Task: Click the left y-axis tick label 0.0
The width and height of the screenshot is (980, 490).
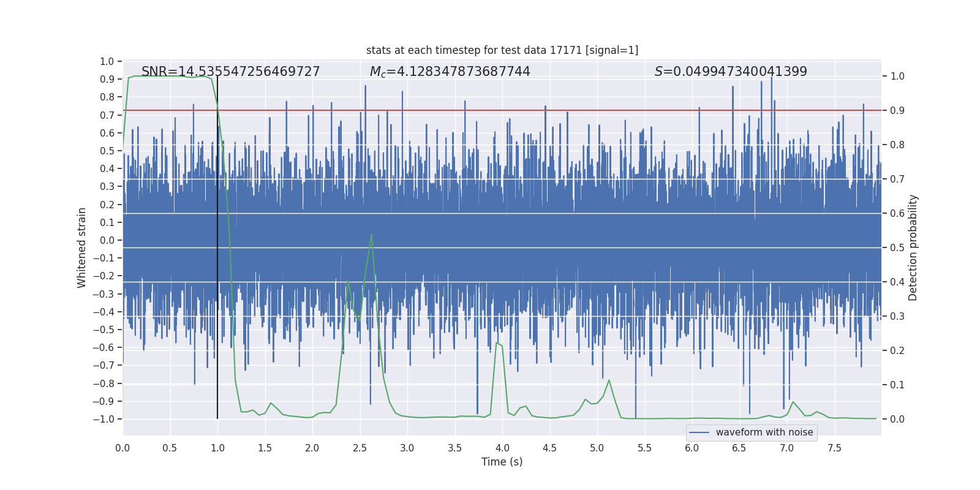Action: 107,240
